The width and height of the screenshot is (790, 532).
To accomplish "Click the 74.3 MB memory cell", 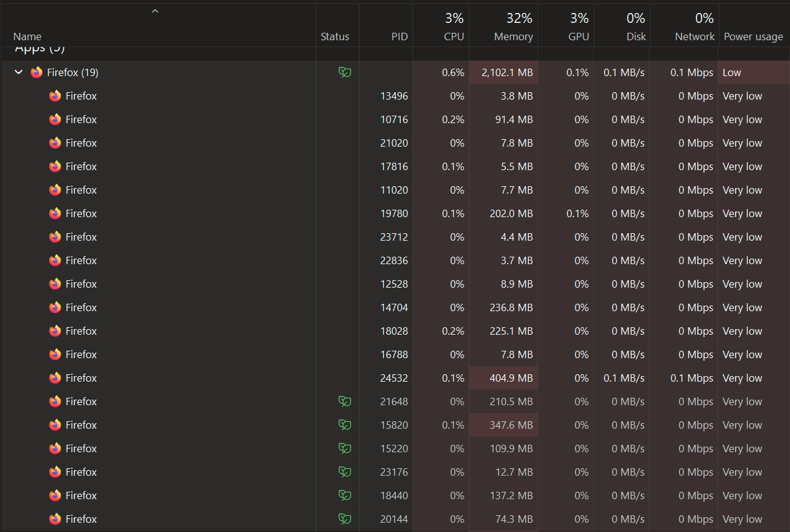I will (503, 519).
